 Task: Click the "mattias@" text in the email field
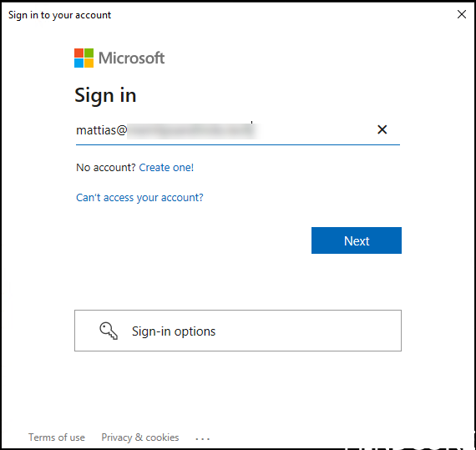[101, 130]
